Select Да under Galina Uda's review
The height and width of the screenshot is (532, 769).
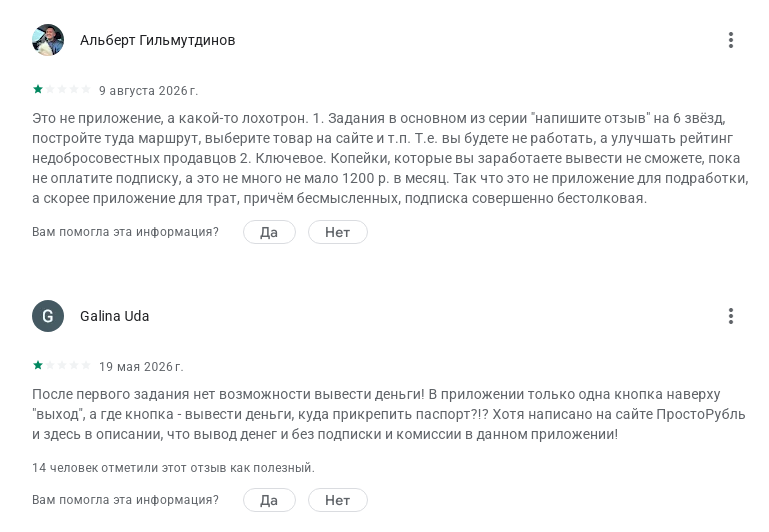(269, 500)
